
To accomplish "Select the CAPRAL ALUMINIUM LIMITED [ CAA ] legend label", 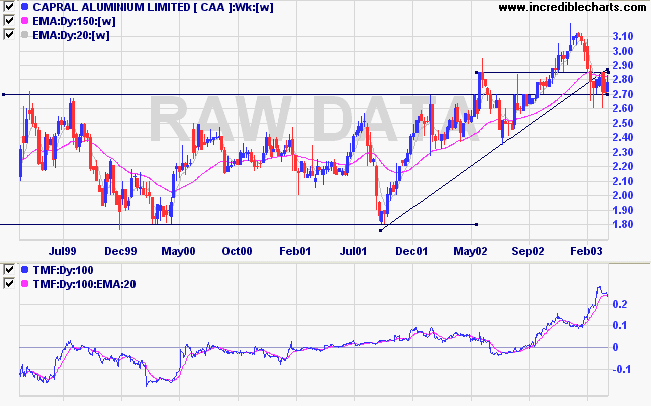I will click(132, 7).
